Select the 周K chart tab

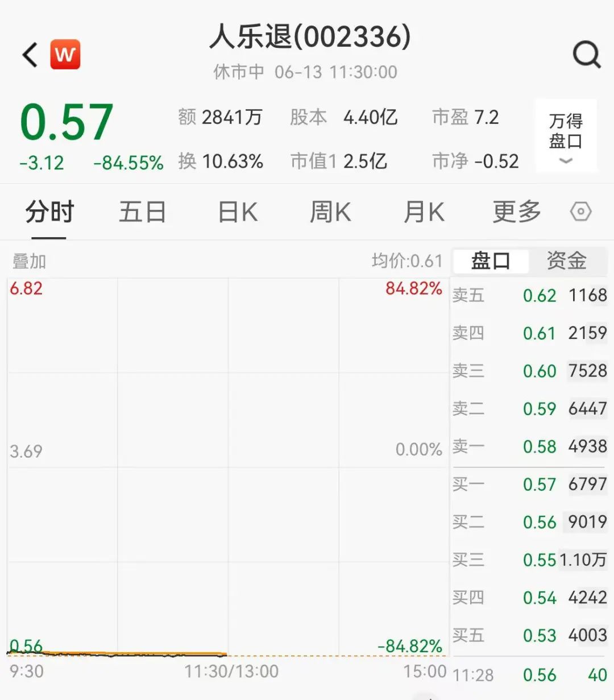(x=330, y=212)
